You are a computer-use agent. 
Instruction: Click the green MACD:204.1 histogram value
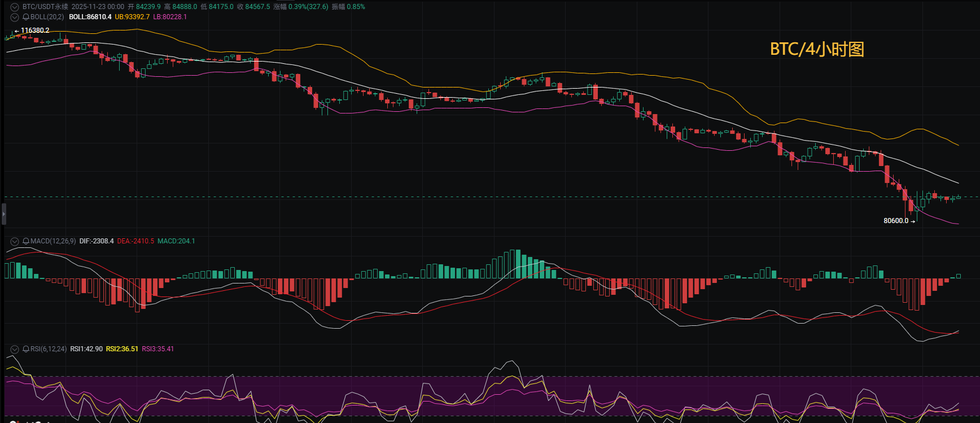coord(176,241)
